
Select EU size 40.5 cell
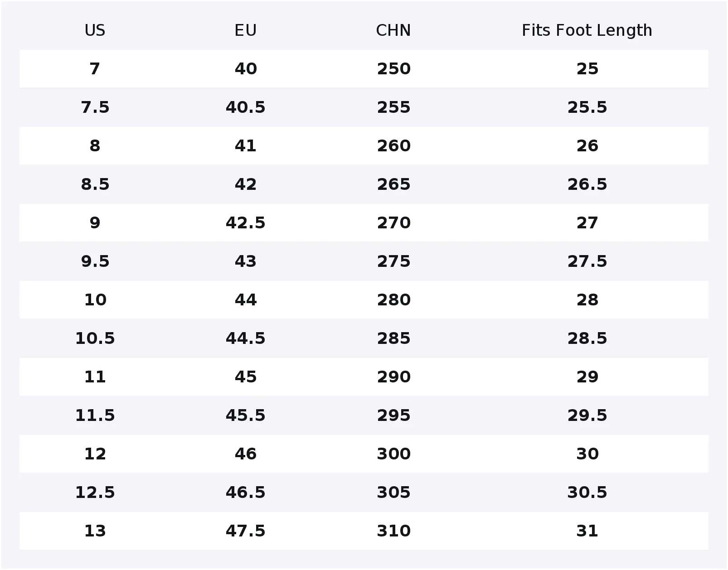click(x=246, y=107)
